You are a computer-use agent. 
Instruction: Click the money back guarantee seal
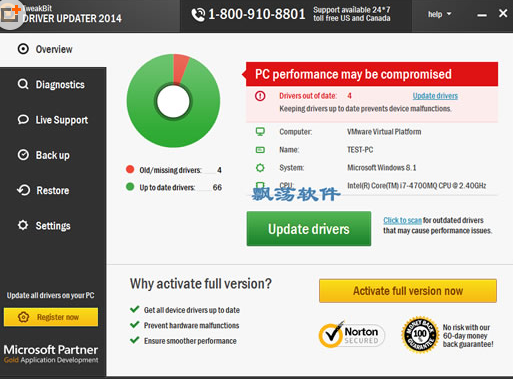[420, 334]
